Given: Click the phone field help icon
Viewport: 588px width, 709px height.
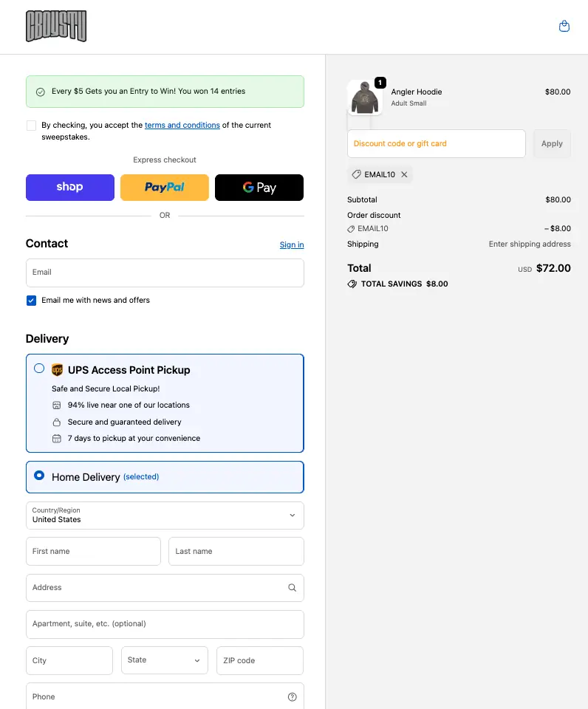Looking at the screenshot, I should tap(292, 697).
